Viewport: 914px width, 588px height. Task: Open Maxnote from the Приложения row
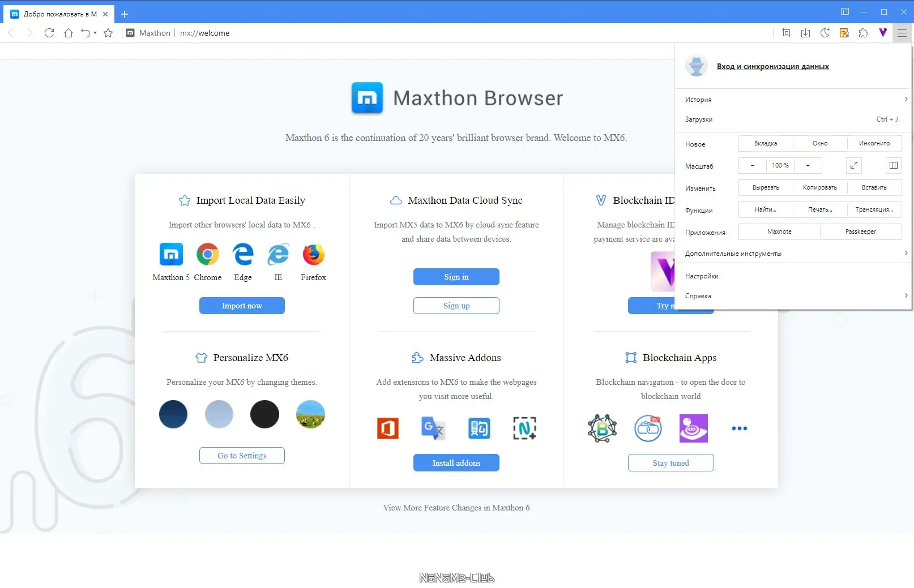pyautogui.click(x=779, y=231)
